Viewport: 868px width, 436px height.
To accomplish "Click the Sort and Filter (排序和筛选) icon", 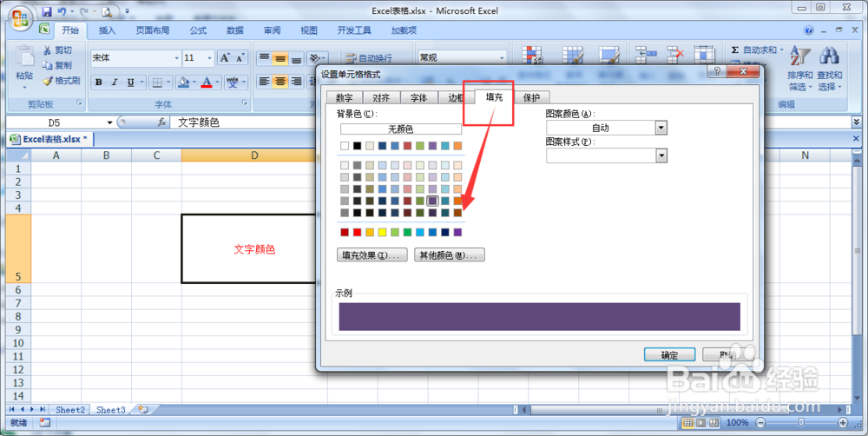I will coord(800,56).
